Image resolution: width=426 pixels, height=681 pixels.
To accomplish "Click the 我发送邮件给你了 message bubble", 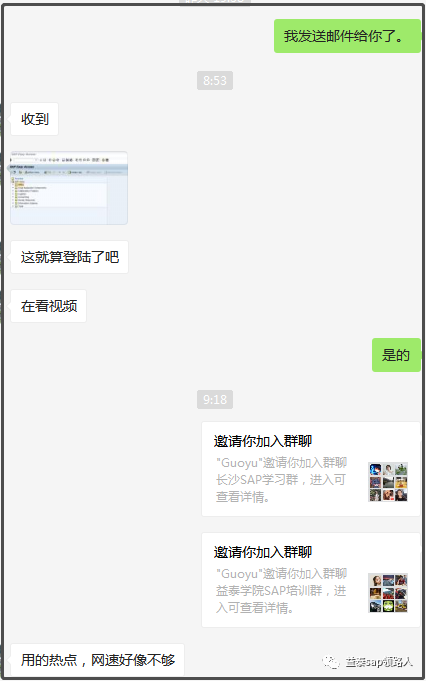I will pos(347,36).
